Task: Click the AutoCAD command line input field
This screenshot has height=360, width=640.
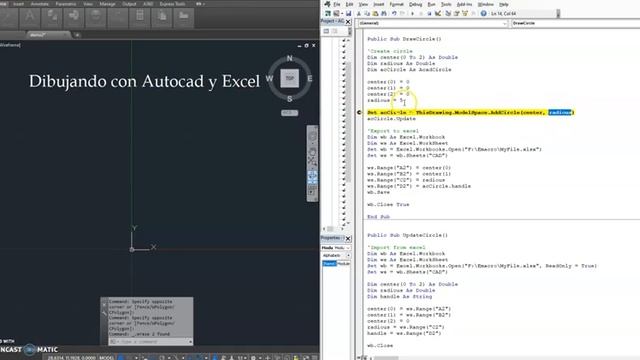Action: pos(151,342)
